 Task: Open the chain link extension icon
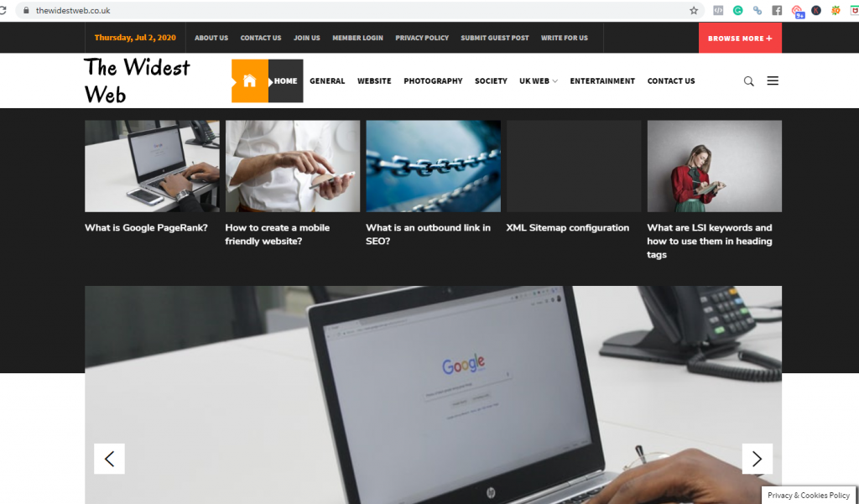point(757,10)
